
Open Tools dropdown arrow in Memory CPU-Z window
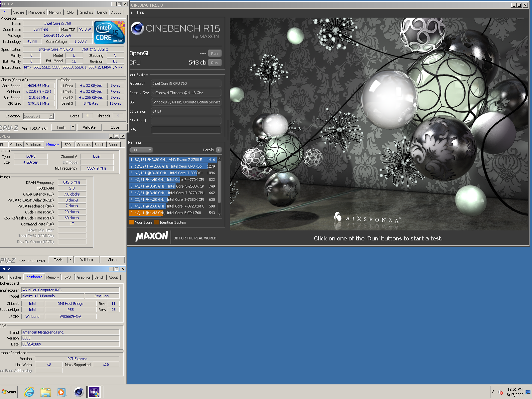click(x=70, y=260)
